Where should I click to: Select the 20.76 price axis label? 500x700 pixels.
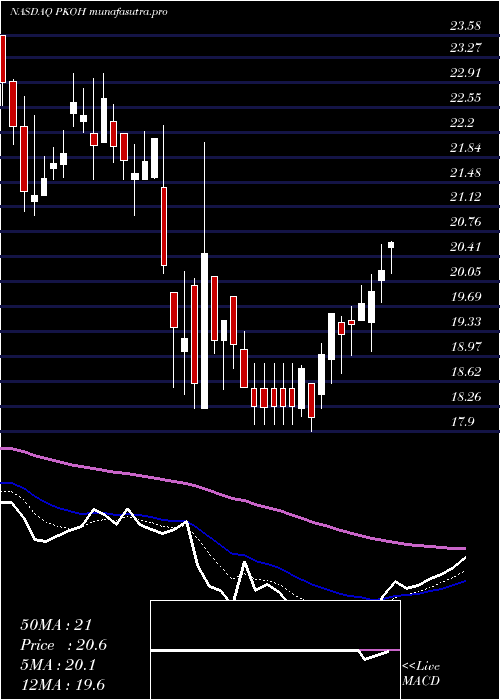tap(465, 221)
